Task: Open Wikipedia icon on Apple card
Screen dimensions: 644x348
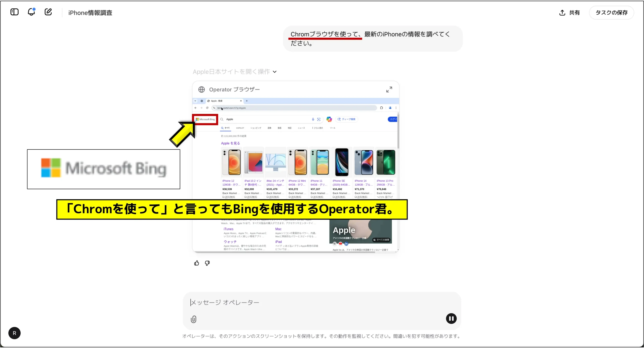Action: 335,244
